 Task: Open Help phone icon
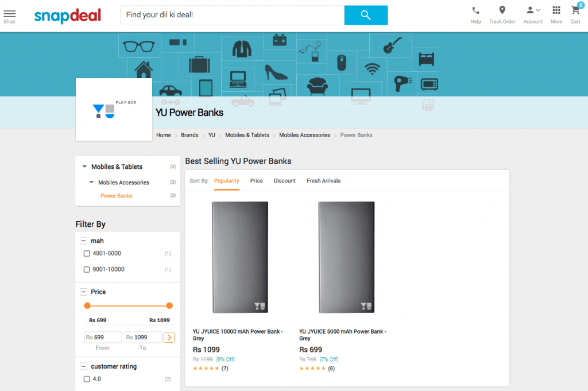475,16
